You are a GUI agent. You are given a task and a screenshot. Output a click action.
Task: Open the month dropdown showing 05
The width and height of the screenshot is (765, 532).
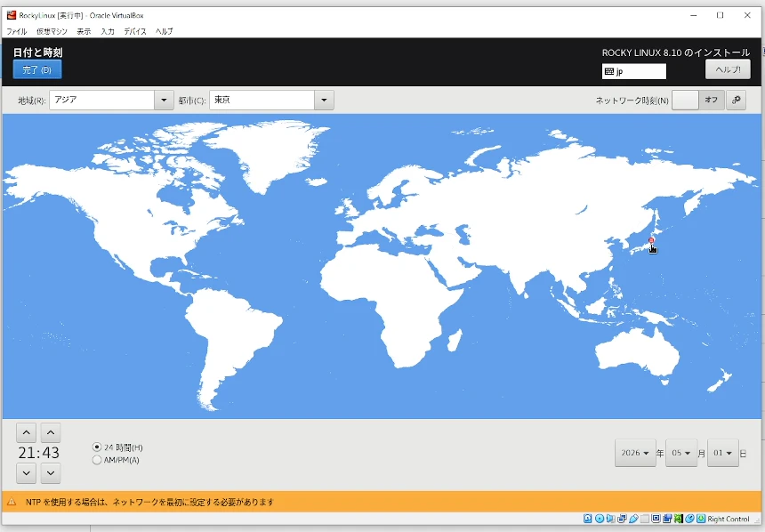point(681,453)
